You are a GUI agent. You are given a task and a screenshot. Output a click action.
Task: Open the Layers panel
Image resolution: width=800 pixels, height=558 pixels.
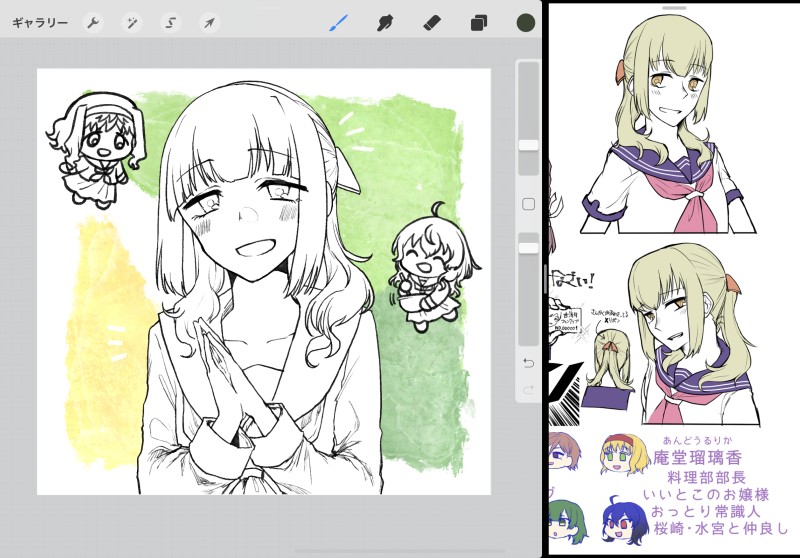click(x=479, y=23)
